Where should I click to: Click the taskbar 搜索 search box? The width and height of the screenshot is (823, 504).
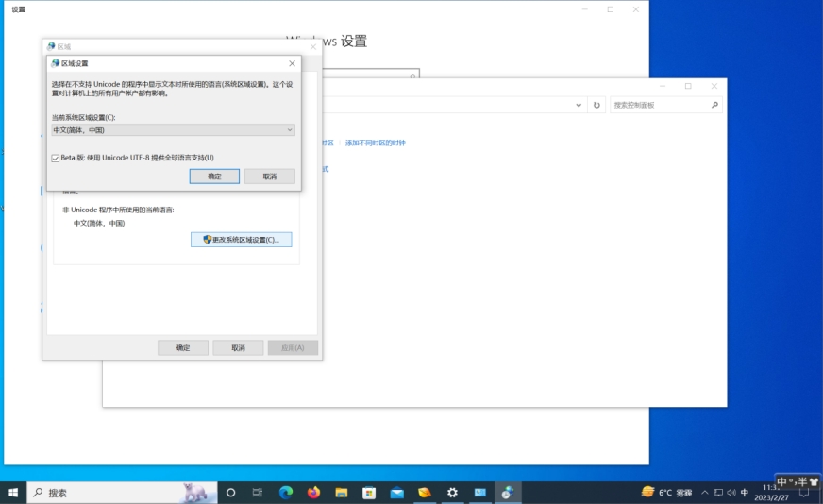tap(122, 493)
